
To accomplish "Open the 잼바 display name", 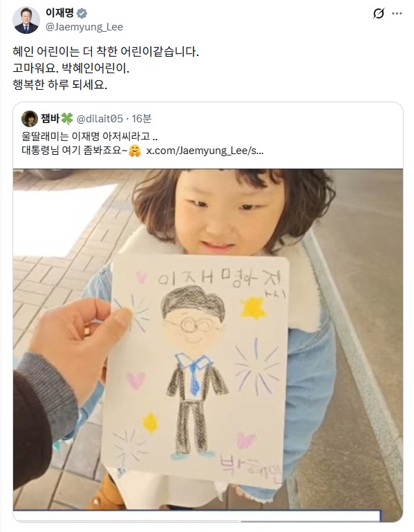I will (50, 118).
